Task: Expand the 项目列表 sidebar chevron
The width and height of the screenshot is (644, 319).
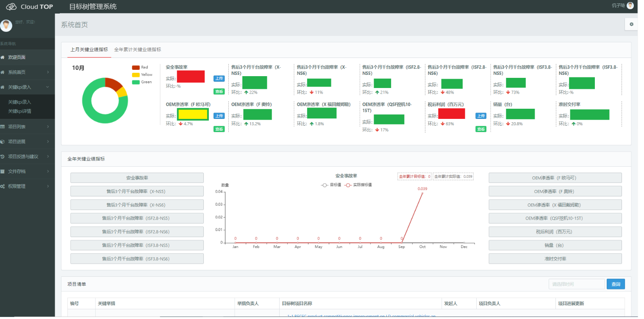Action: (48, 126)
